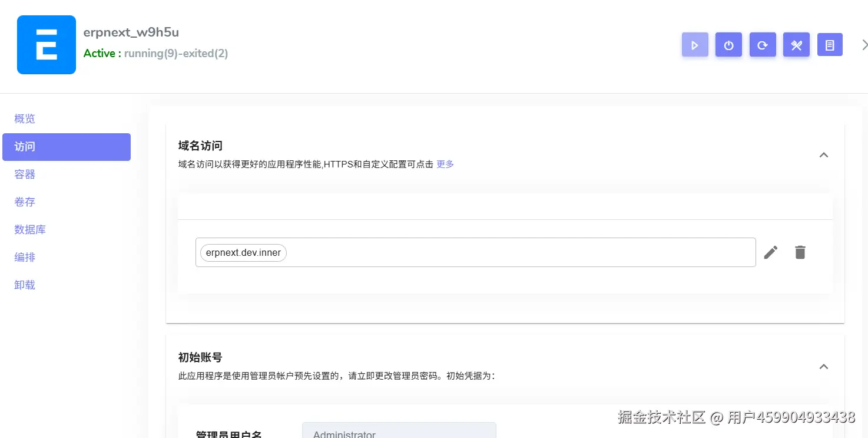Stop the app with the power button
The image size is (868, 438).
[x=728, y=45]
